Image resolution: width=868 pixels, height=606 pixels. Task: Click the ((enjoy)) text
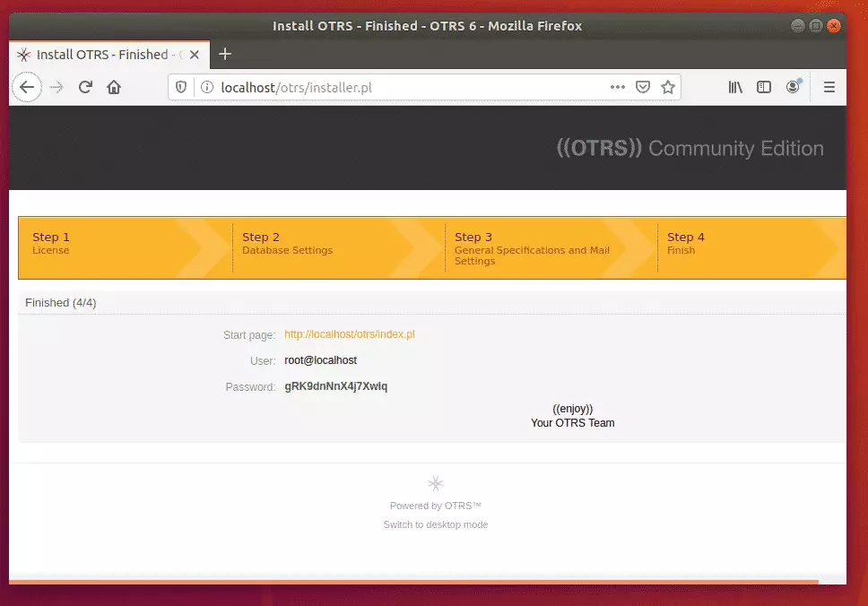(572, 409)
